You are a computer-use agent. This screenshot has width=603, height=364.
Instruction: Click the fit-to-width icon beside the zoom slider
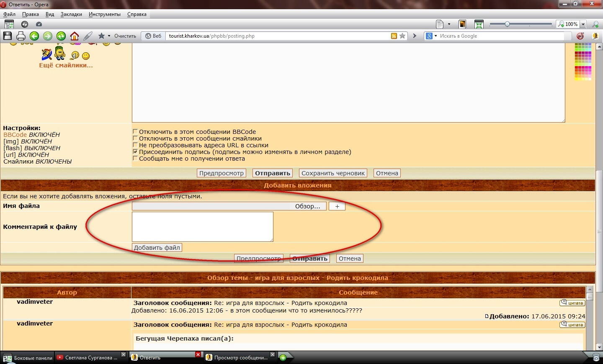pyautogui.click(x=479, y=24)
